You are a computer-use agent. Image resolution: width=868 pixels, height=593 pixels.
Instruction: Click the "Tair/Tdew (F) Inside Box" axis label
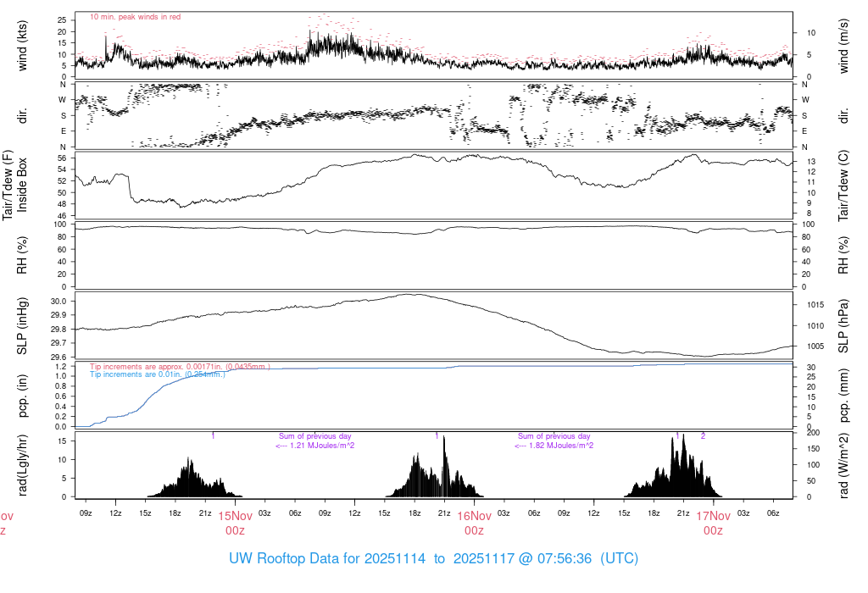14,185
